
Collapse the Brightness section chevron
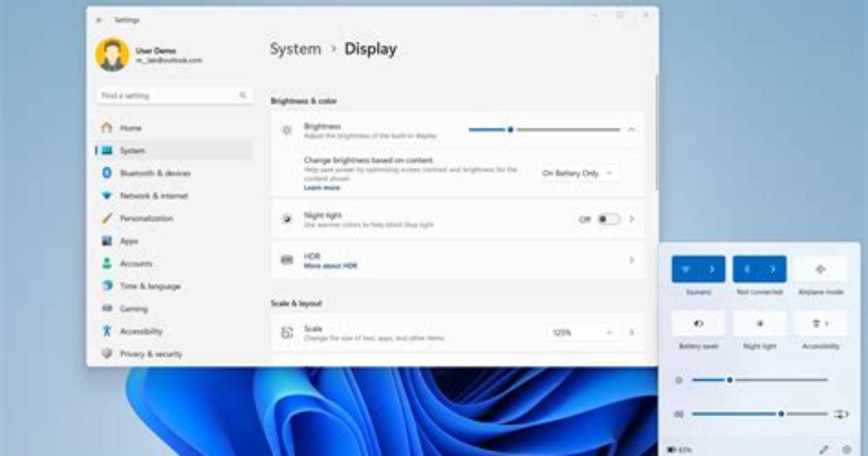[631, 130]
